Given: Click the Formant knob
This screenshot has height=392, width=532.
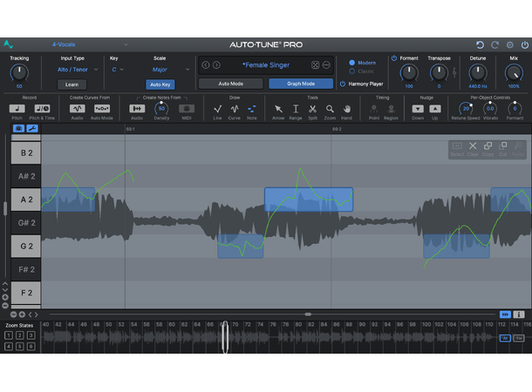Looking at the screenshot, I should point(409,73).
